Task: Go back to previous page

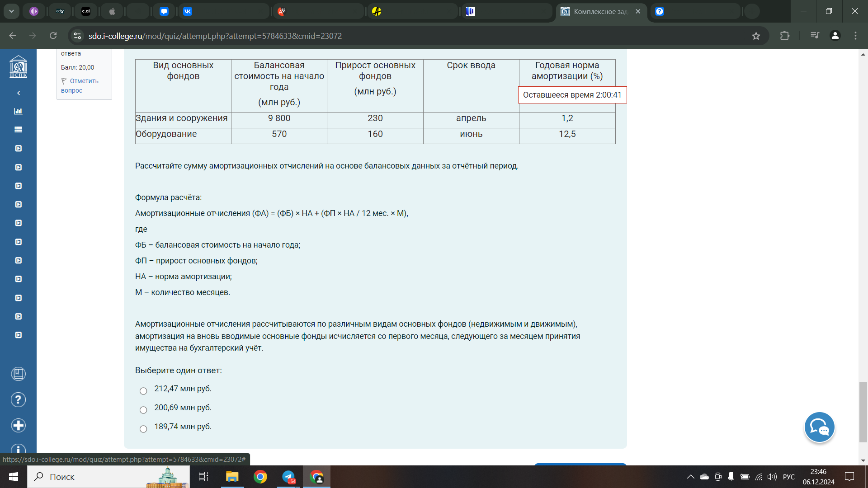Action: coord(13,36)
